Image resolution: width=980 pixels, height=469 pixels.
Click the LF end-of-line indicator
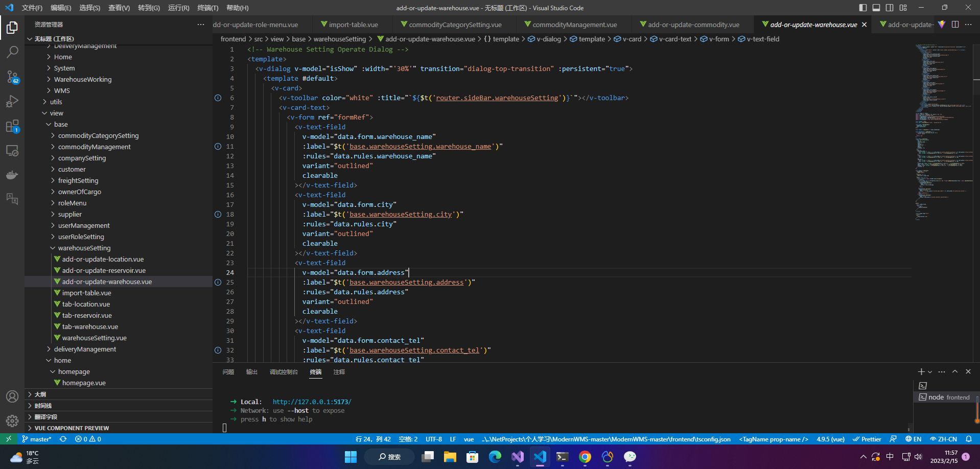tap(453, 439)
